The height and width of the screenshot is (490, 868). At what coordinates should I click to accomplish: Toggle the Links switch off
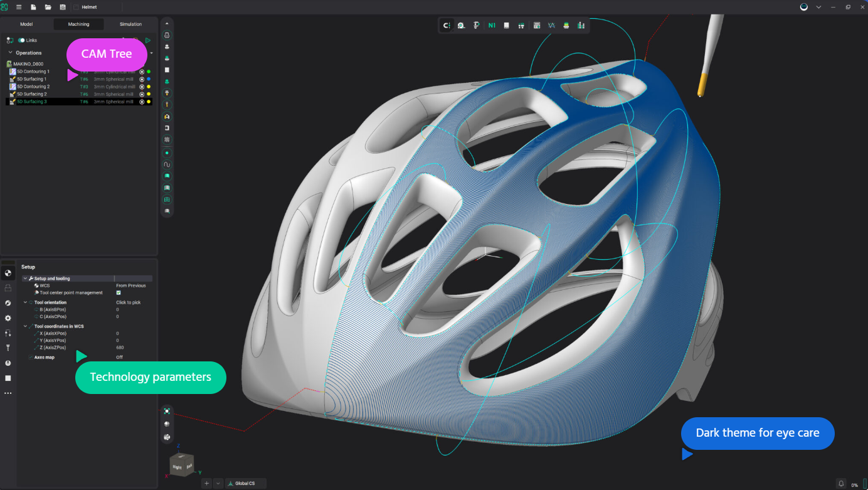pyautogui.click(x=21, y=40)
